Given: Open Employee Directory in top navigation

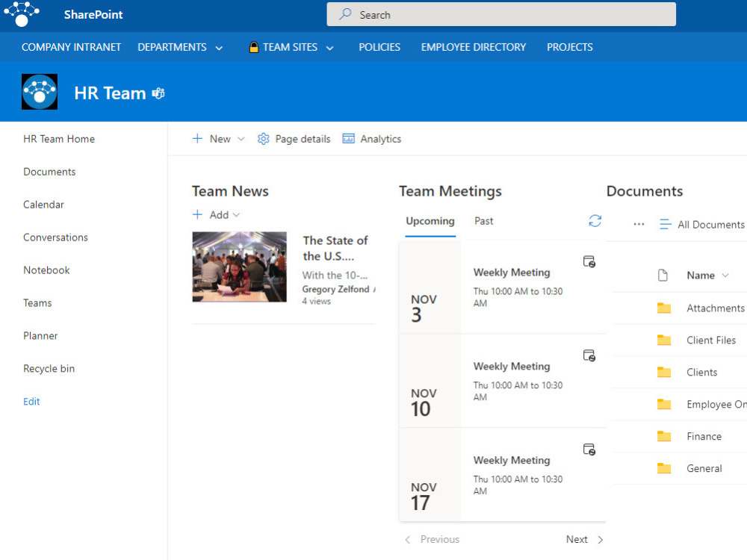Looking at the screenshot, I should 473,47.
